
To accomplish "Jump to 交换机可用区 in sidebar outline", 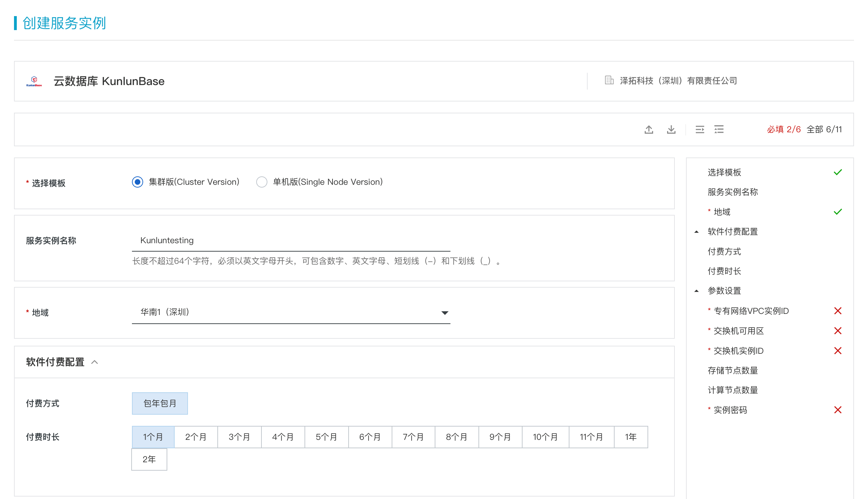I will (739, 331).
